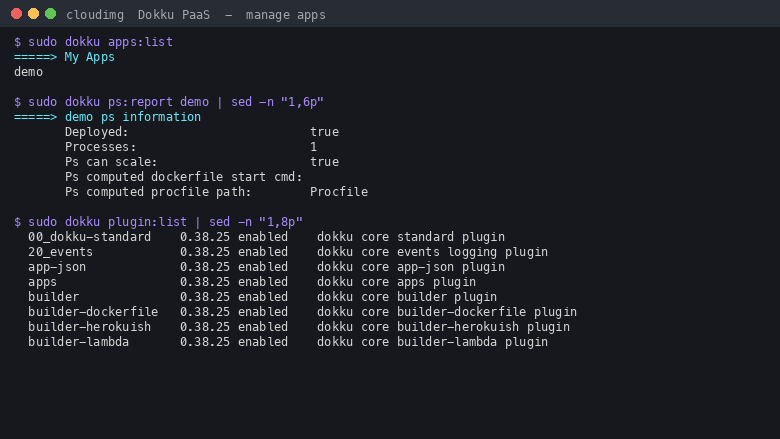Click 'dokku core builder-herokuish plugin' description

coord(443,327)
